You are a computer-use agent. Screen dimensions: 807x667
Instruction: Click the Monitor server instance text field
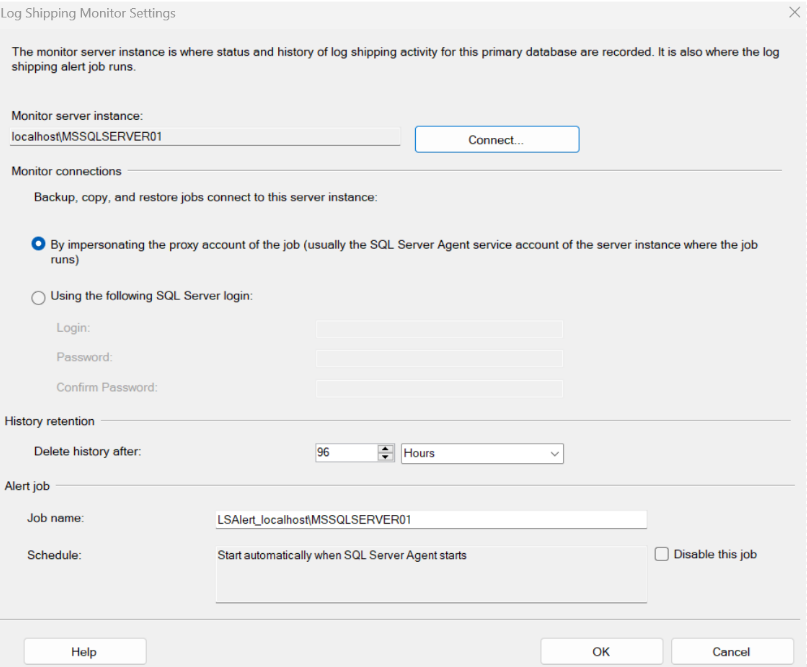coord(205,136)
